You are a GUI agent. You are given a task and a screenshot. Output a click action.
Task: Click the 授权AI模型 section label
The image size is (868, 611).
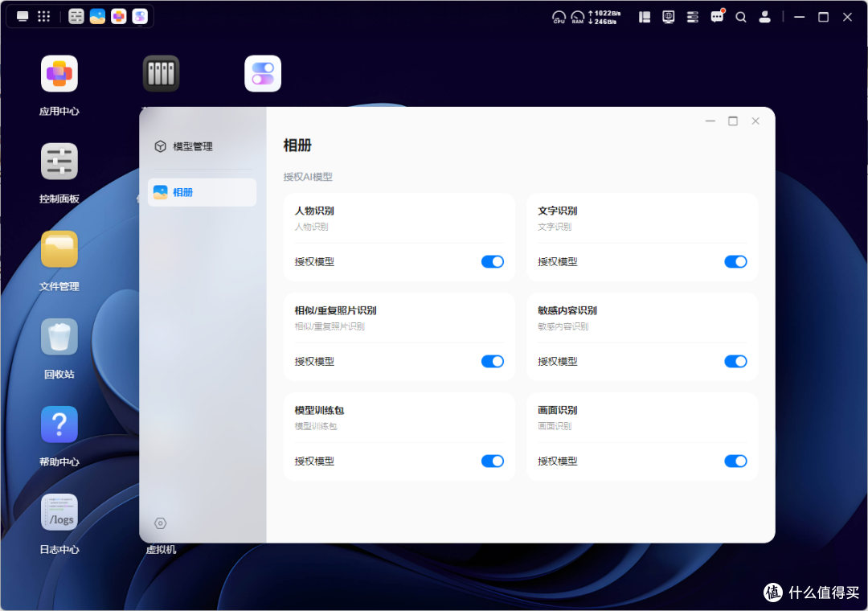308,177
